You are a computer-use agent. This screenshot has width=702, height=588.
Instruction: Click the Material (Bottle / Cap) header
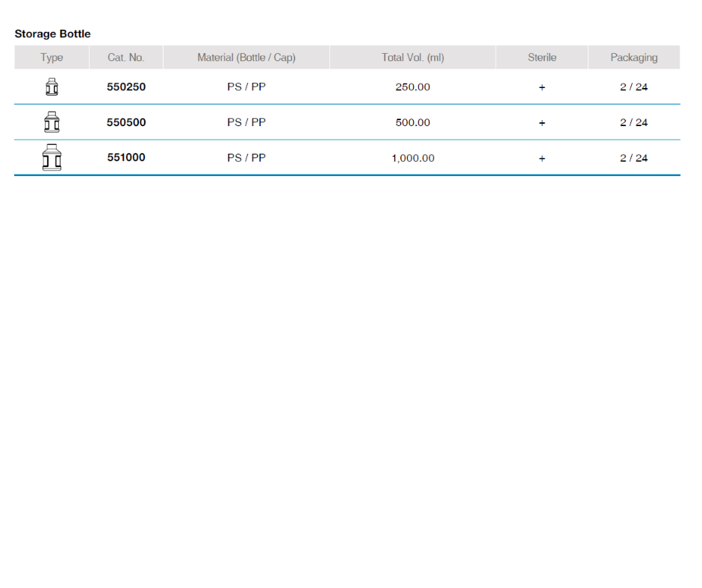click(x=246, y=57)
